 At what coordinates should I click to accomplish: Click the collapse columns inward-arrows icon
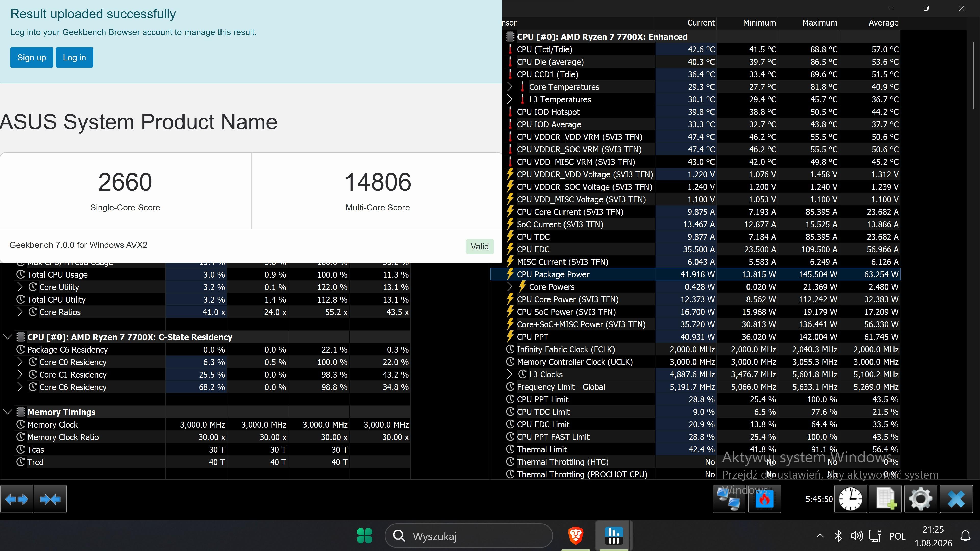[x=50, y=499]
